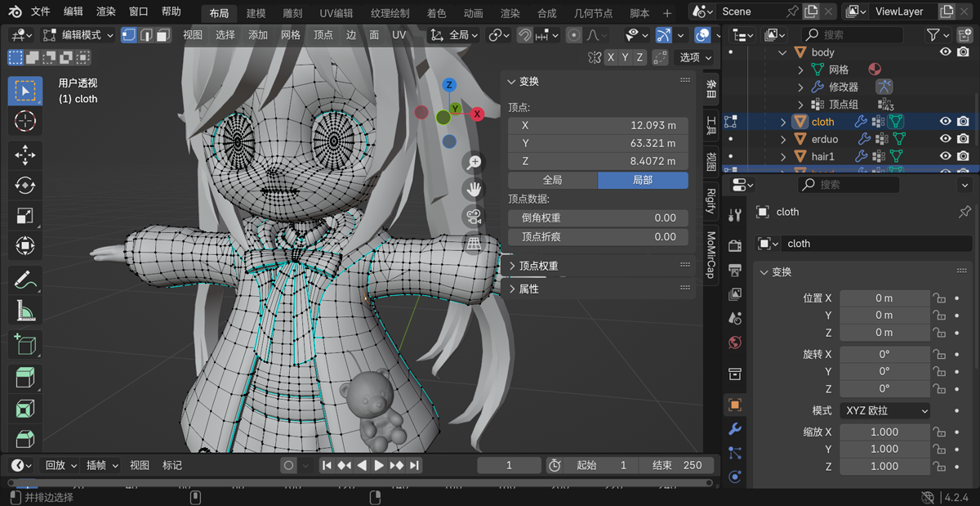Viewport: 980px width, 506px height.
Task: Activate the 3D Cursor tool
Action: pos(25,121)
